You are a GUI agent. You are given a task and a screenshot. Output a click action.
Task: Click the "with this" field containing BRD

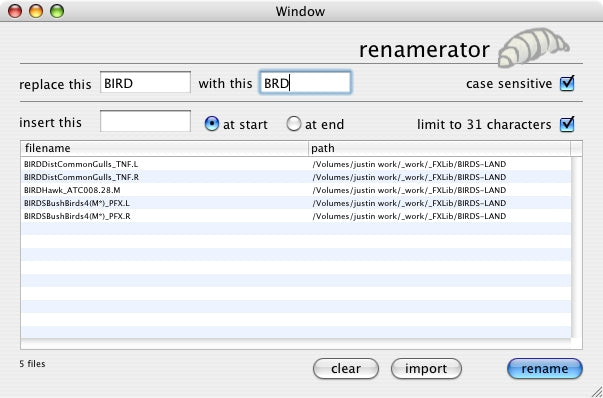click(305, 82)
